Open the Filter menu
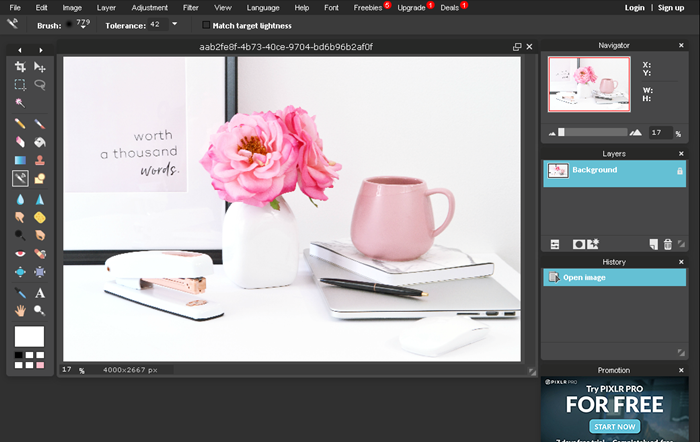This screenshot has height=442, width=700. 191,8
